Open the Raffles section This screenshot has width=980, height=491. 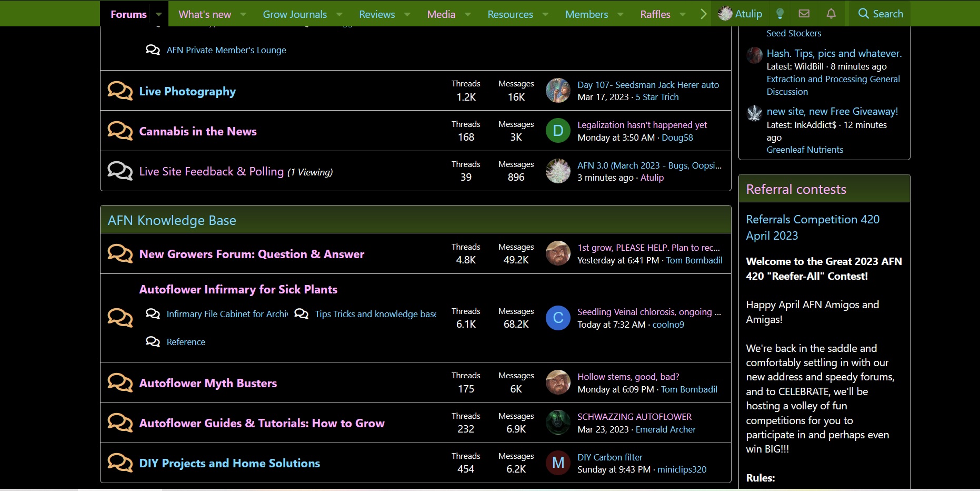pos(655,14)
